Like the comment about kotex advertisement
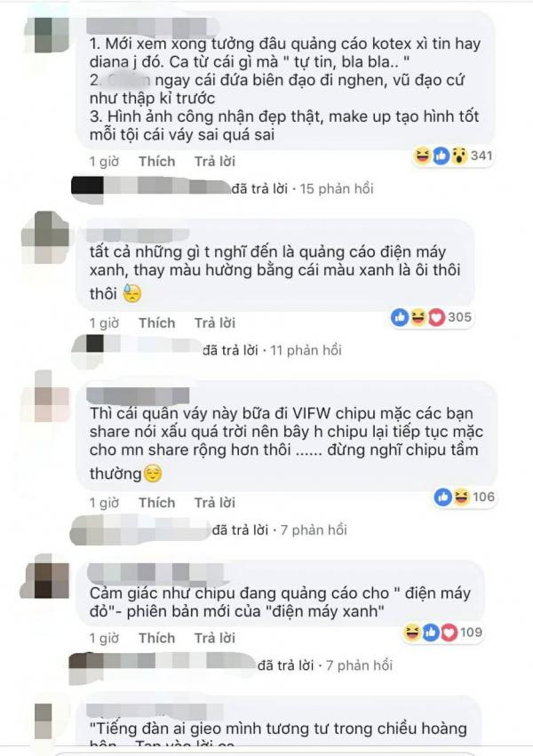Screen dimensions: 533x756 [x=156, y=162]
